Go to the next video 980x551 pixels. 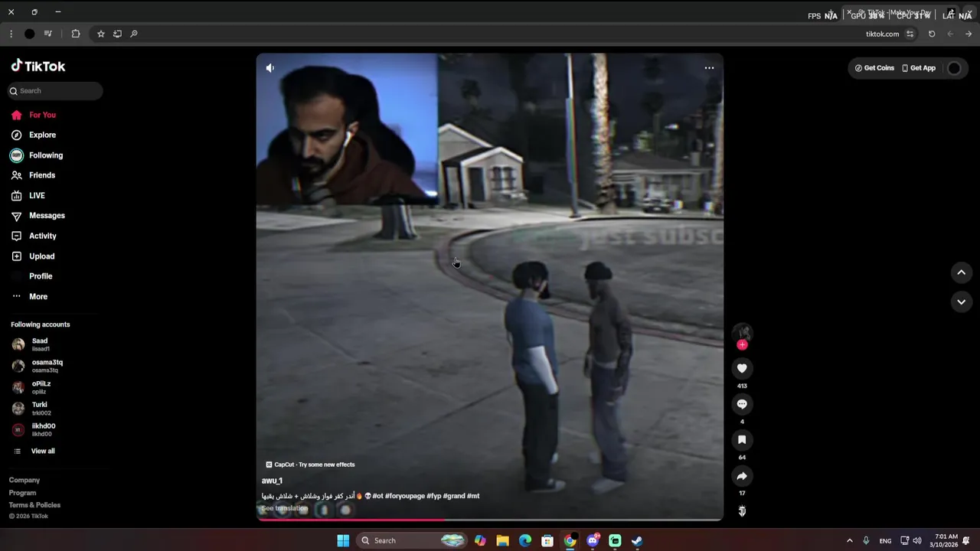[x=962, y=302]
